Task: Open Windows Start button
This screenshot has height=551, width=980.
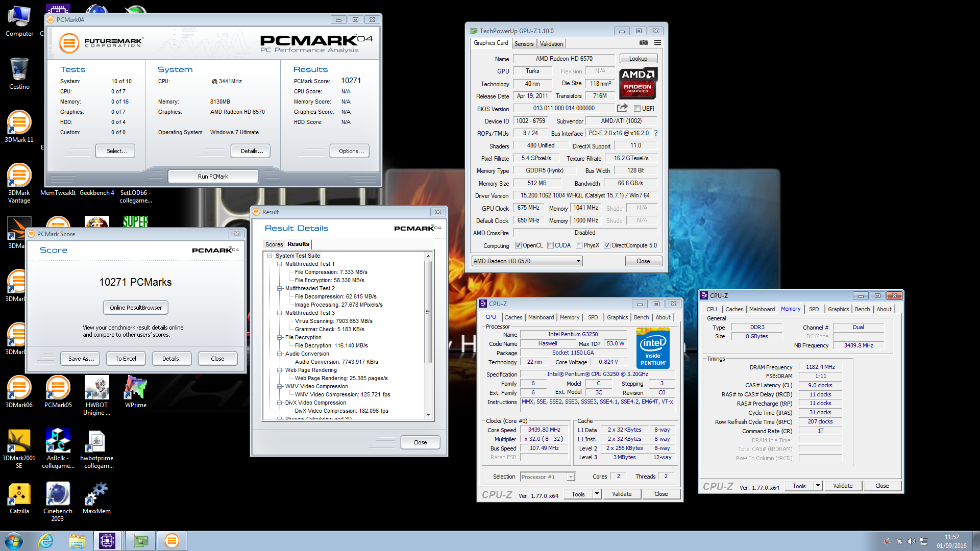Action: click(x=14, y=541)
